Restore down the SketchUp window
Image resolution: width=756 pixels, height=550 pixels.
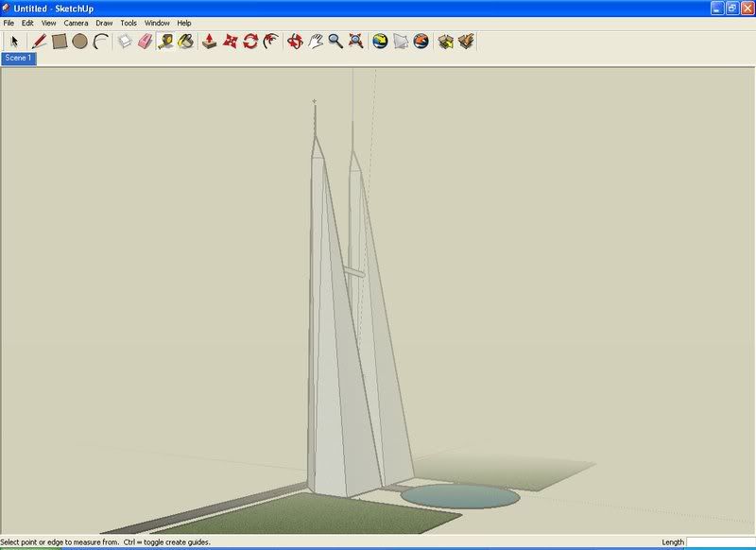(732, 9)
